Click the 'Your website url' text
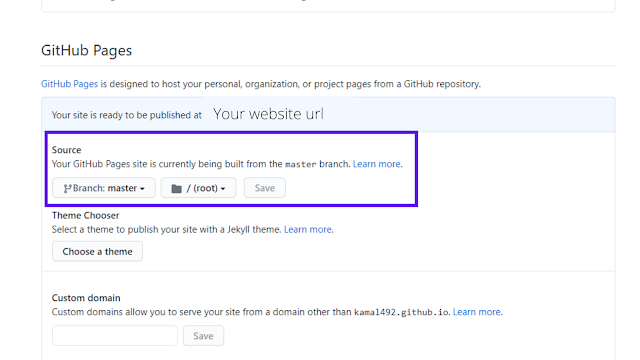 pyautogui.click(x=268, y=114)
